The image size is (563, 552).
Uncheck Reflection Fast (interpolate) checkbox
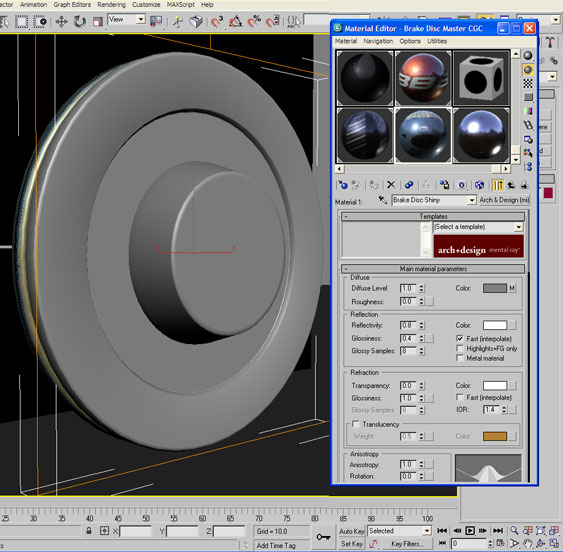point(460,339)
